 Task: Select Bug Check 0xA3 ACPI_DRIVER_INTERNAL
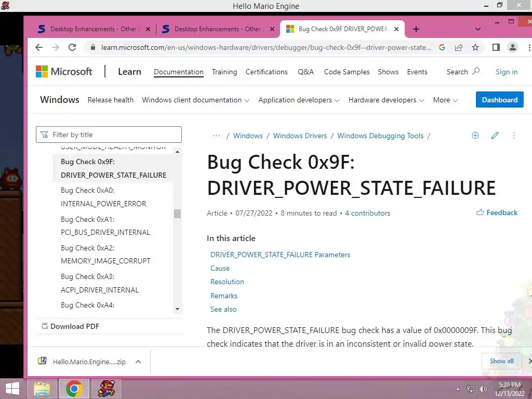[100, 283]
